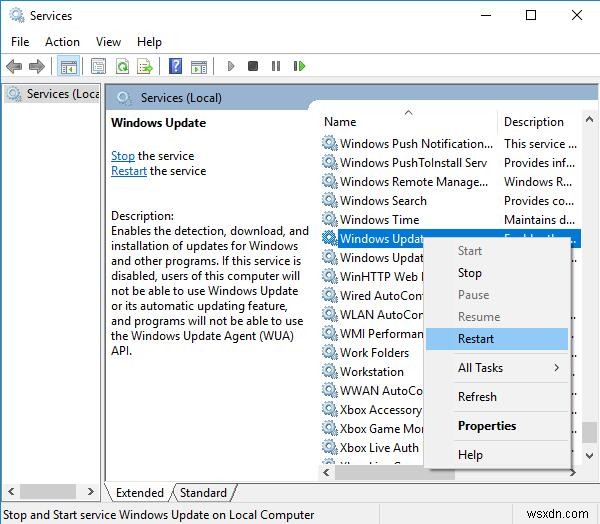
Task: Click the Export List toolbar icon
Action: tap(145, 67)
